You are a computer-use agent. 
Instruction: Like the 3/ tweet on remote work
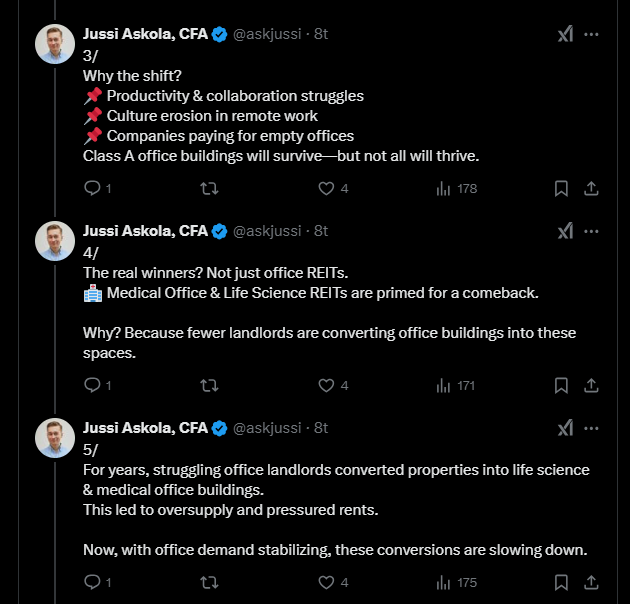pyautogui.click(x=326, y=188)
